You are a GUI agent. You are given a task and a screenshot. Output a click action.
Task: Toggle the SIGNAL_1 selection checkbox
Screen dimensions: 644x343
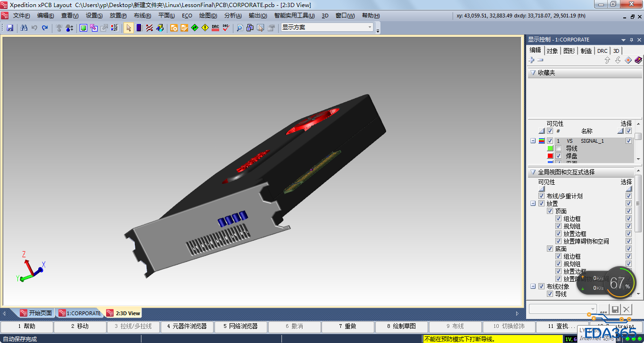click(628, 141)
